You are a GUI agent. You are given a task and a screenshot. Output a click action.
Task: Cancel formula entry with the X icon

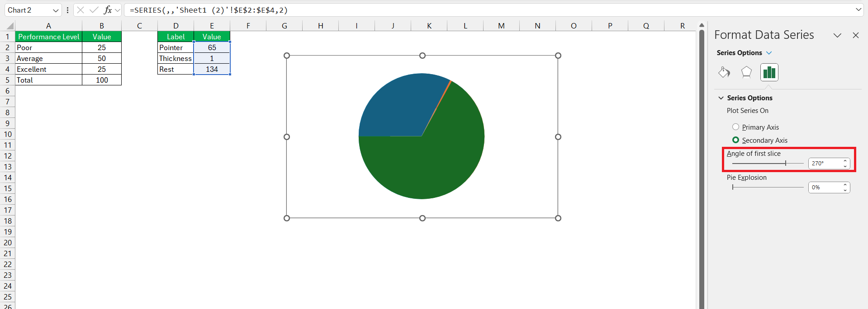[81, 10]
